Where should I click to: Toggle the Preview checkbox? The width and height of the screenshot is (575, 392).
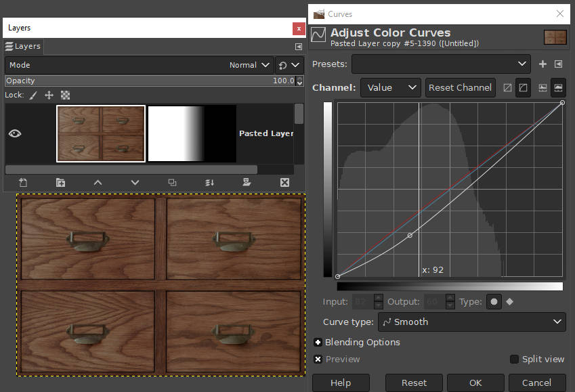point(318,360)
